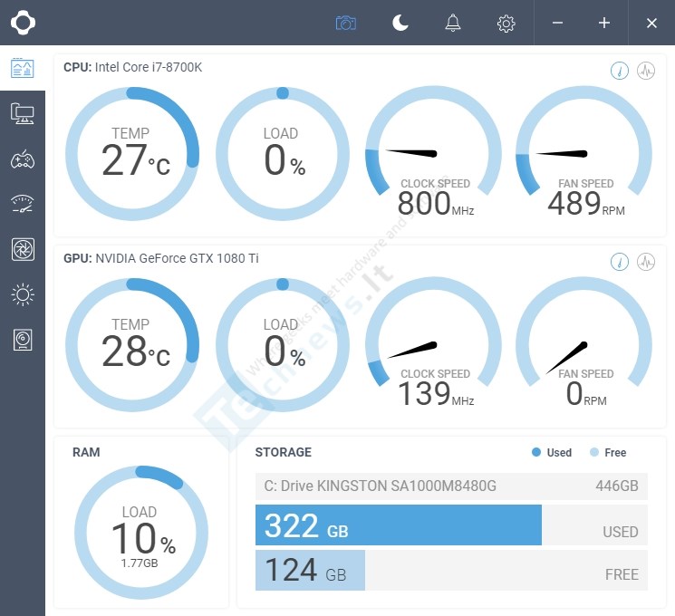
Task: Open settings gear
Action: click(506, 24)
